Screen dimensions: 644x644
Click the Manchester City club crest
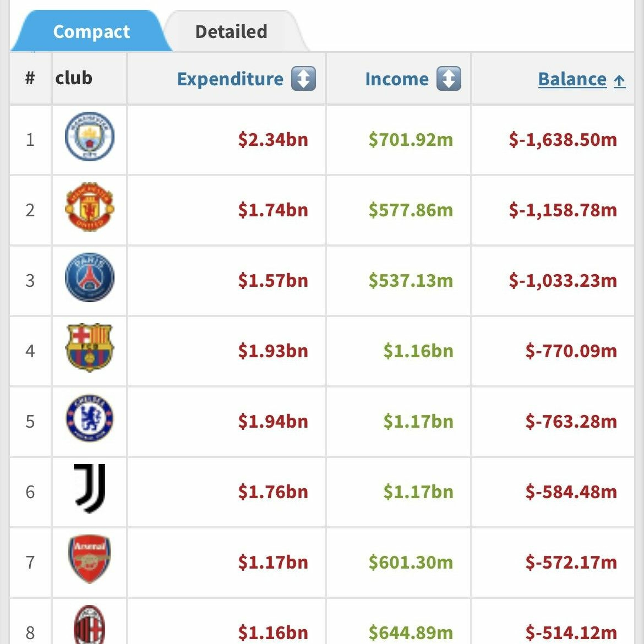89,136
